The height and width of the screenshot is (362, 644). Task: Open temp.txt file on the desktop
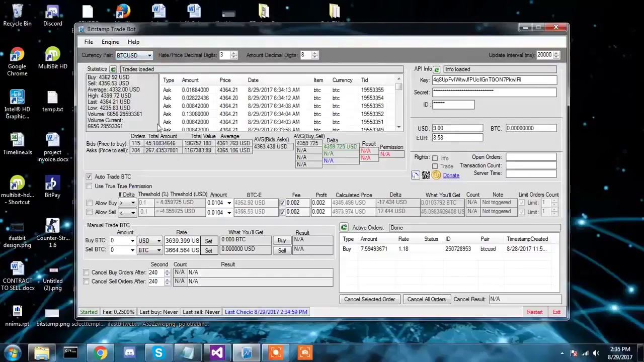click(x=52, y=101)
